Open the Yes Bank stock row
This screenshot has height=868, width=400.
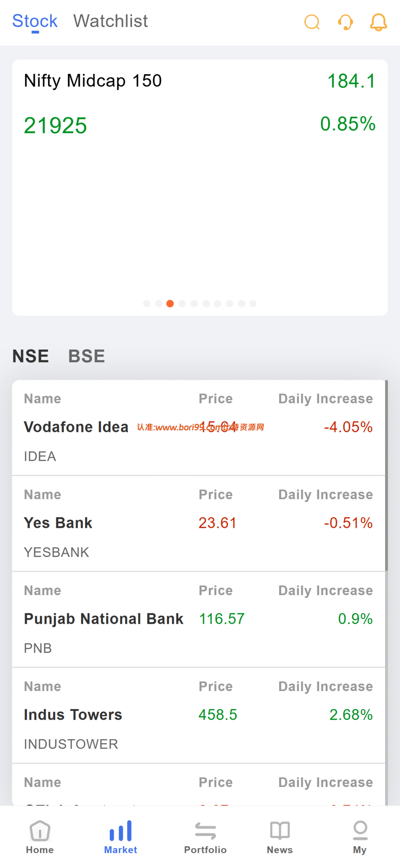click(198, 524)
